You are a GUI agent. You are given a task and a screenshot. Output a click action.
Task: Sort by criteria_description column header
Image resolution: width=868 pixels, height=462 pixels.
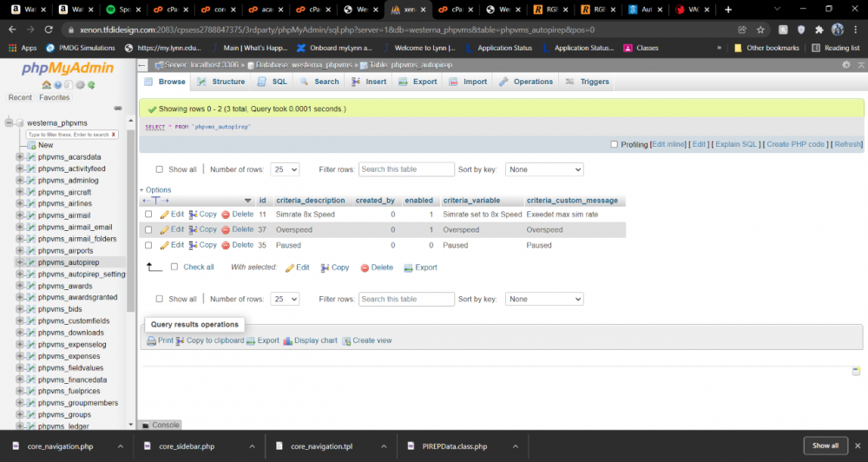click(x=311, y=201)
